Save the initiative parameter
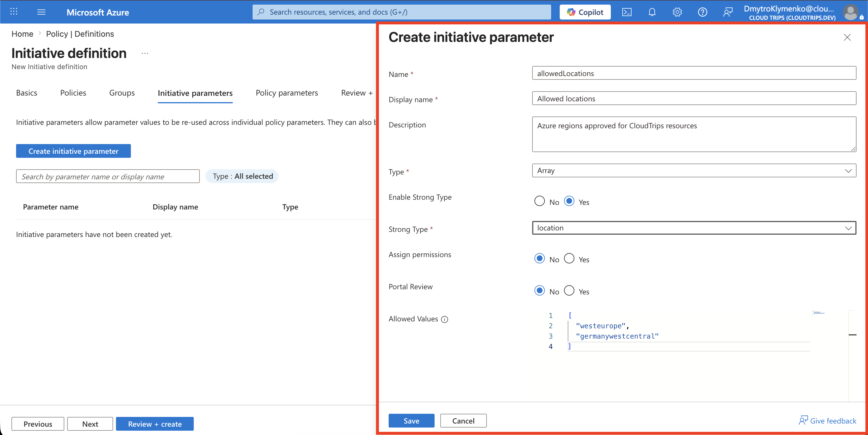Image resolution: width=868 pixels, height=435 pixels. 411,421
